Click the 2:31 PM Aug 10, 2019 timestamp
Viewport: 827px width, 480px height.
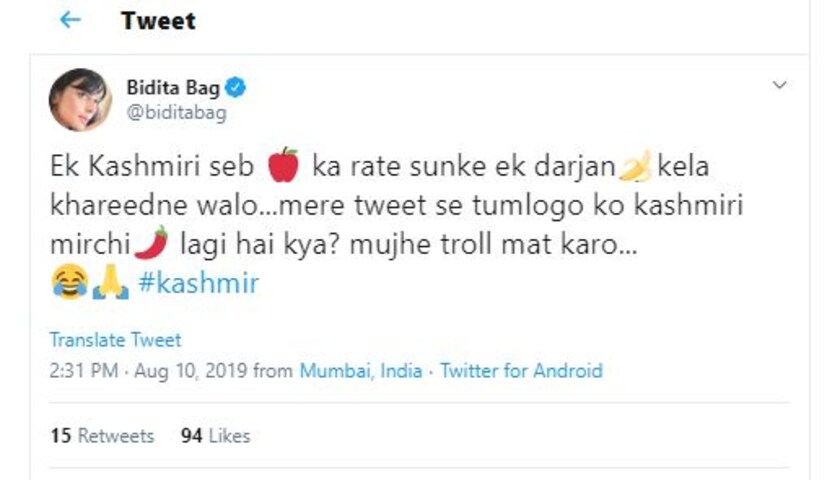(x=148, y=371)
